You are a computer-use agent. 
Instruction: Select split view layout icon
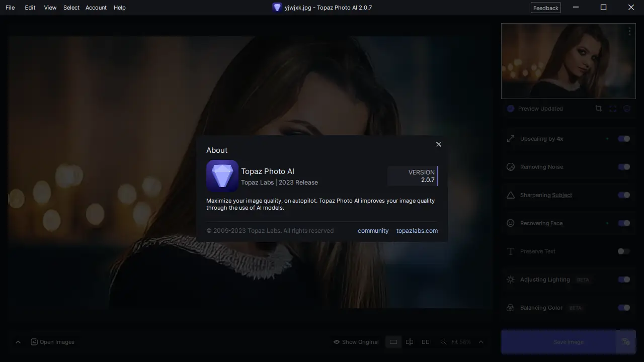click(x=410, y=342)
